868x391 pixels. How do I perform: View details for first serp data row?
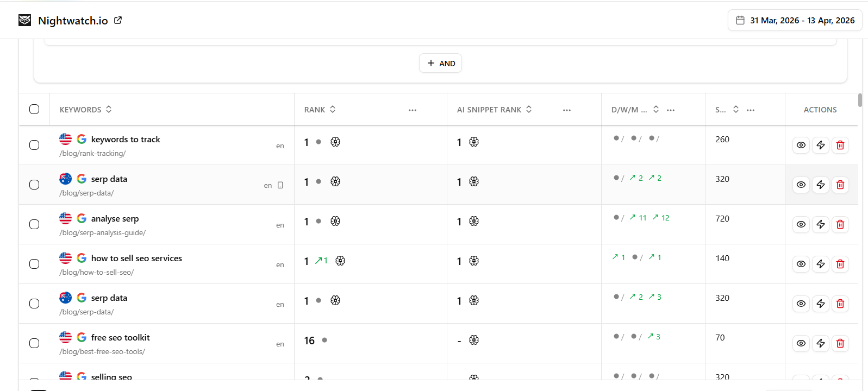tap(801, 185)
